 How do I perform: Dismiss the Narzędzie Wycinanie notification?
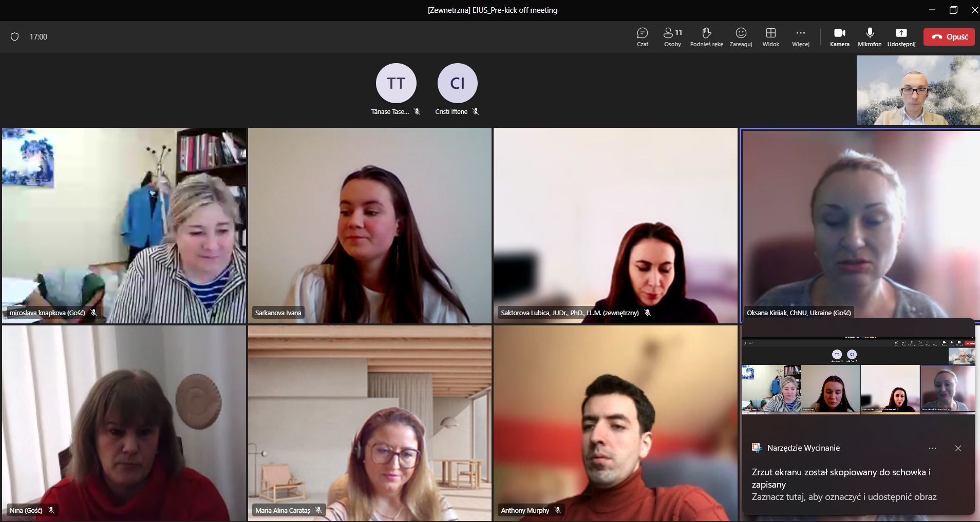(x=958, y=448)
